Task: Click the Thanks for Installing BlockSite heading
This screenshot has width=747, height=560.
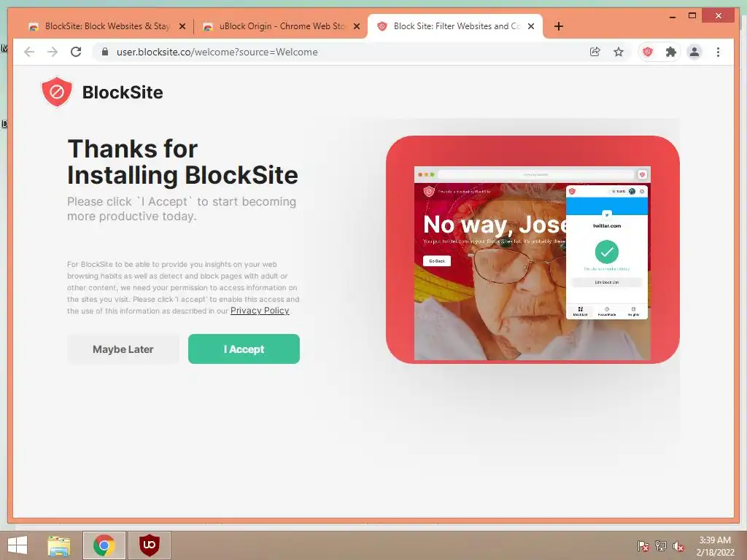Action: click(x=182, y=162)
